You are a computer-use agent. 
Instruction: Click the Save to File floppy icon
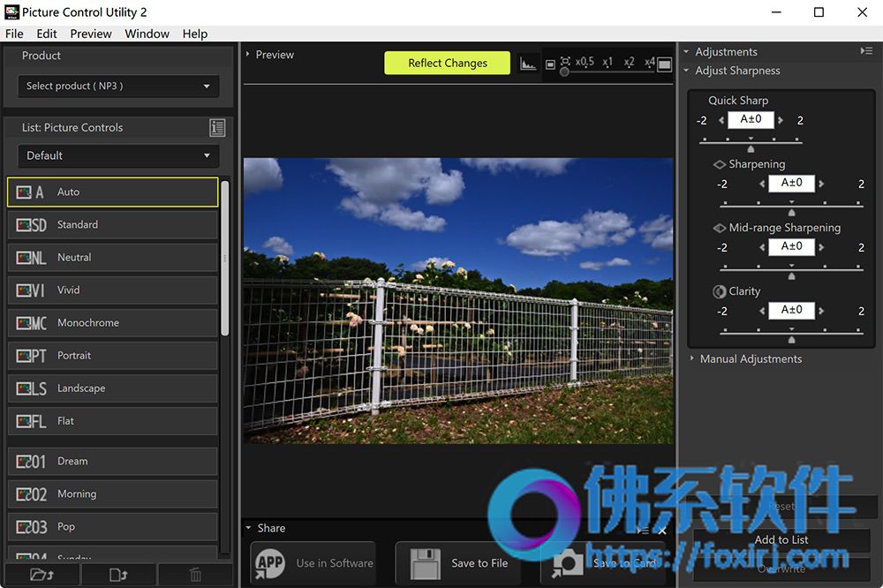tap(426, 563)
